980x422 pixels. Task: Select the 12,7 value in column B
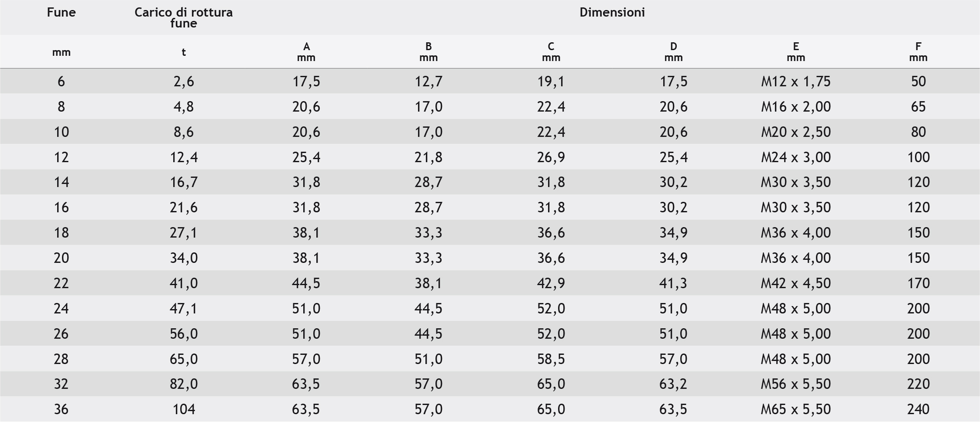[x=428, y=82]
